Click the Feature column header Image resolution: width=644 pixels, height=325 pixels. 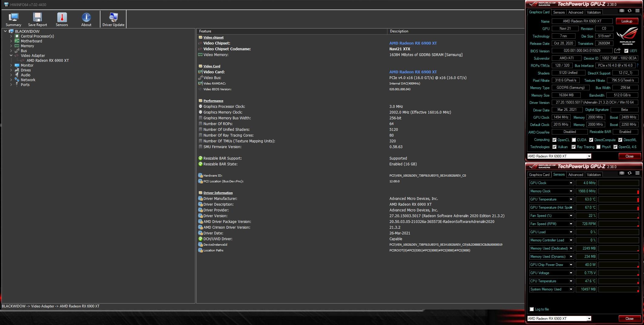tap(292, 31)
